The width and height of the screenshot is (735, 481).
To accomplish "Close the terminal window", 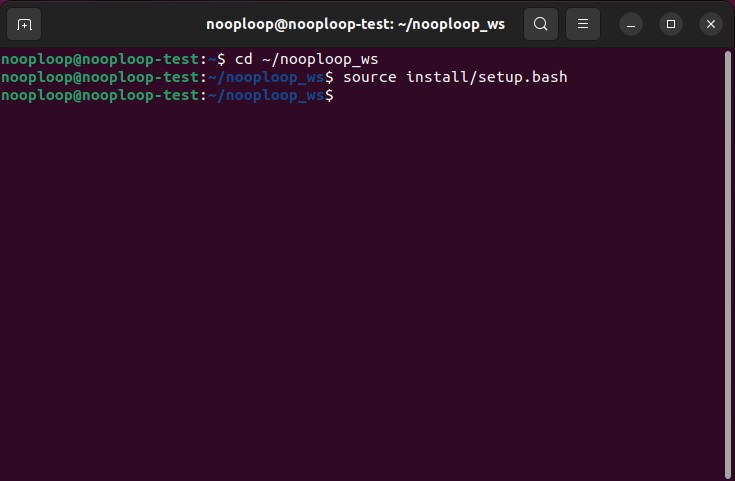I will tap(710, 24).
